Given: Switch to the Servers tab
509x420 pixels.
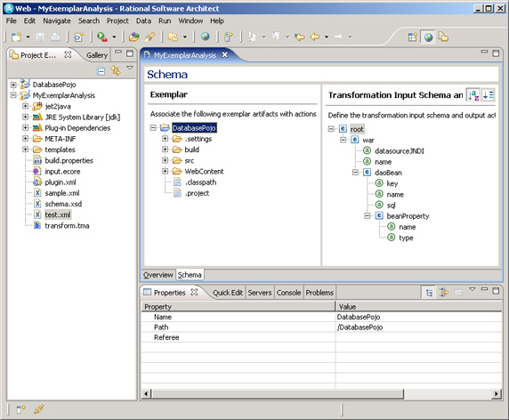Looking at the screenshot, I should [260, 293].
